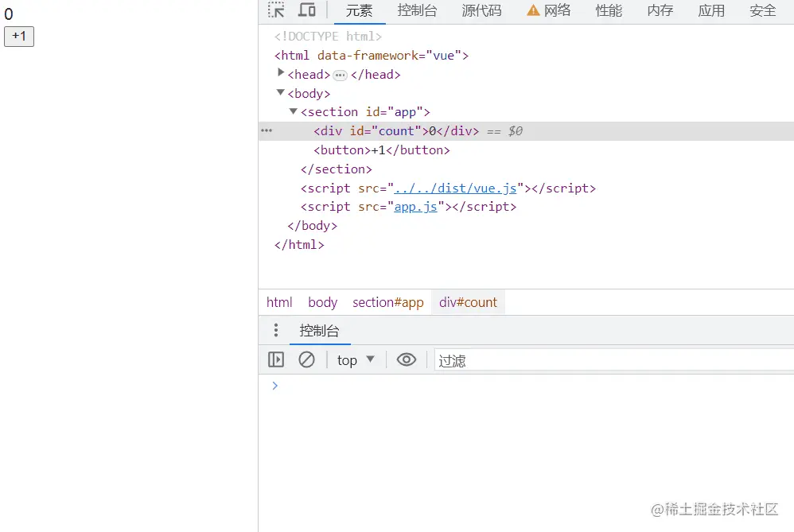Select the div id="count" DOM row
This screenshot has width=794, height=532.
point(526,131)
